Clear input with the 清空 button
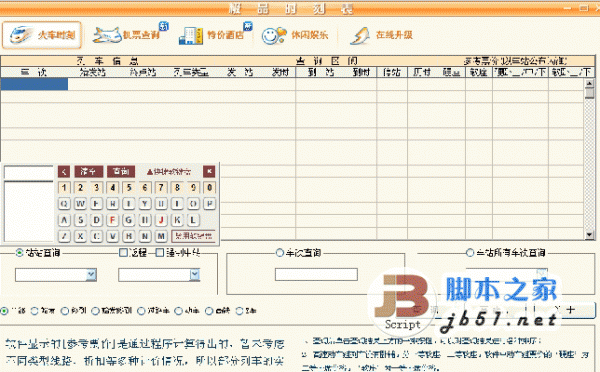The image size is (600, 372). click(88, 171)
